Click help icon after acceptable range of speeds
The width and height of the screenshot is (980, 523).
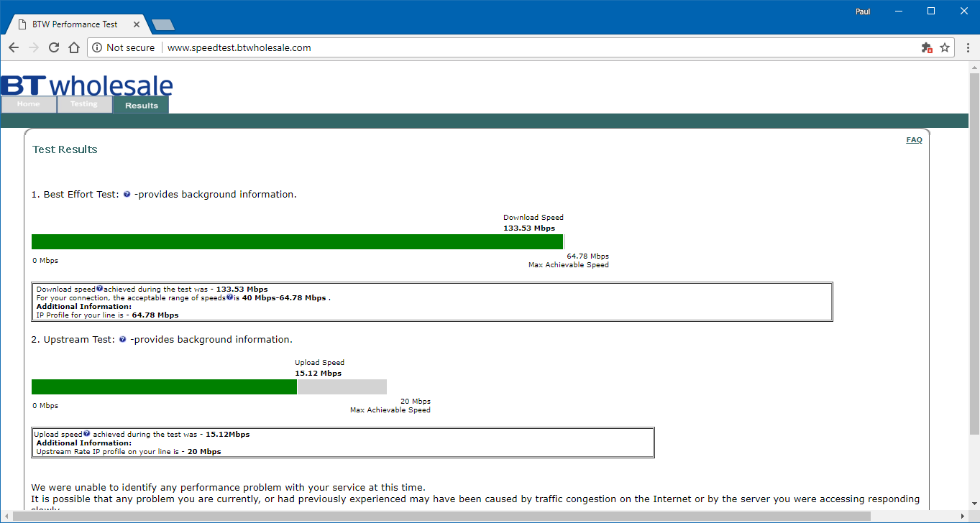pyautogui.click(x=229, y=297)
